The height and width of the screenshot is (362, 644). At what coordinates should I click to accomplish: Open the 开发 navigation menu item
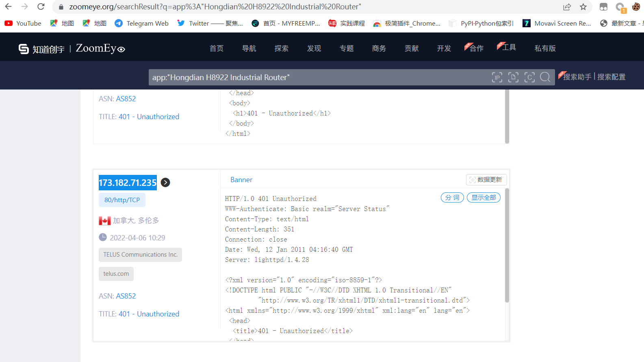tap(444, 48)
